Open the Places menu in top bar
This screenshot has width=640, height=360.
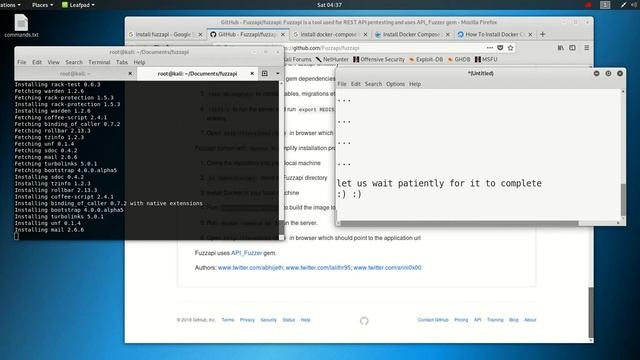click(42, 5)
